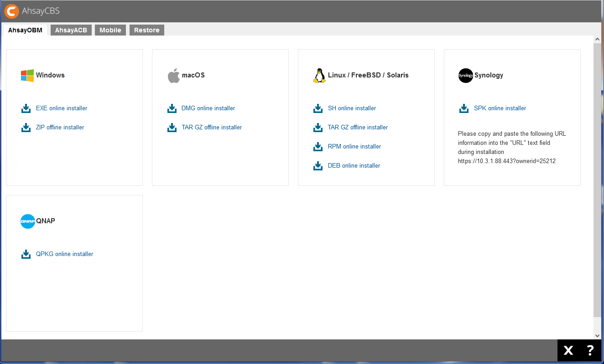Switch to the AhsayACB tab
Image resolution: width=604 pixels, height=364 pixels.
(x=71, y=30)
